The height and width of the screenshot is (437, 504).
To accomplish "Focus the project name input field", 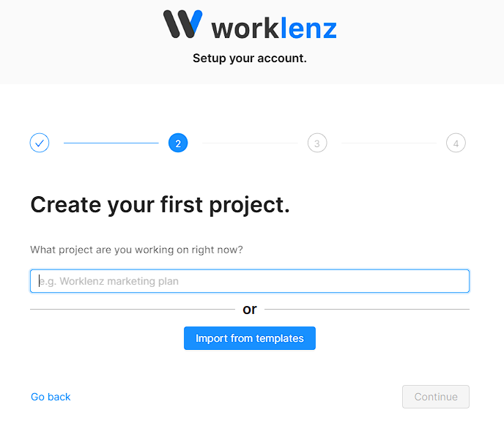I will pos(249,281).
